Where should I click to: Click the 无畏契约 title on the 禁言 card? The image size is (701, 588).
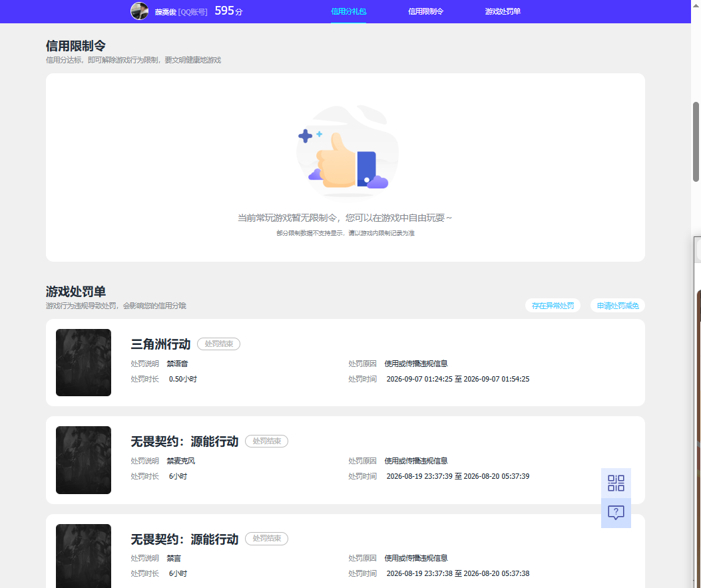click(184, 539)
